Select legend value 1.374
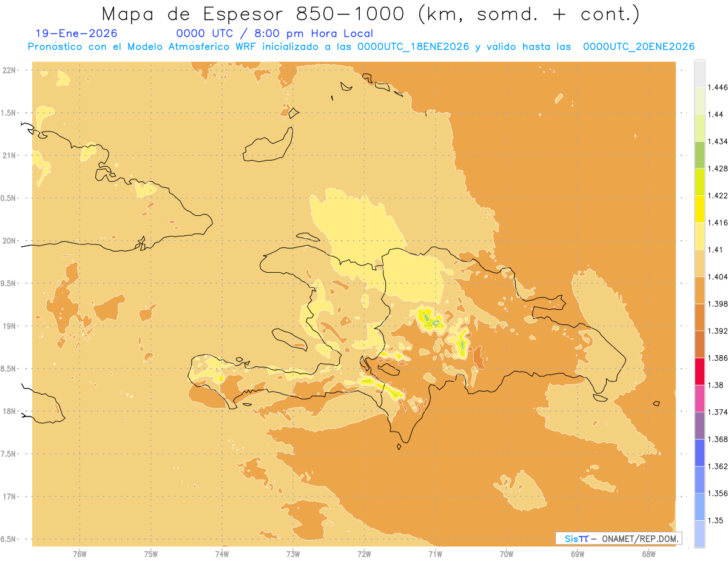 click(716, 412)
